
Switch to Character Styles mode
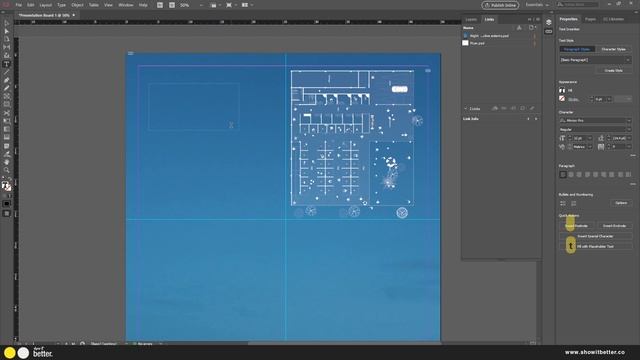click(613, 49)
